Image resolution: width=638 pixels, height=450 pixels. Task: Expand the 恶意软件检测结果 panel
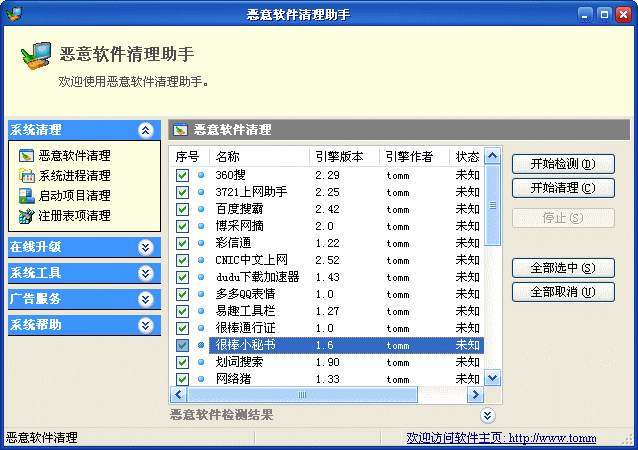[x=487, y=416]
